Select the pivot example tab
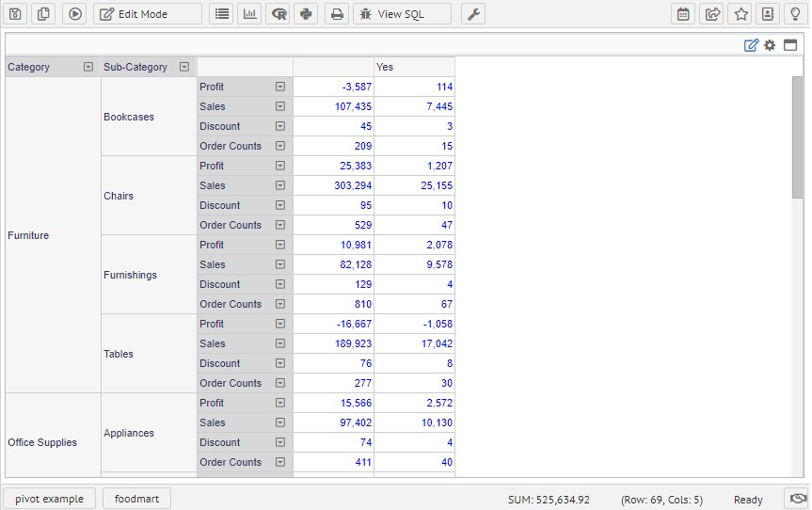Viewport: 812px width, 510px height. click(49, 499)
